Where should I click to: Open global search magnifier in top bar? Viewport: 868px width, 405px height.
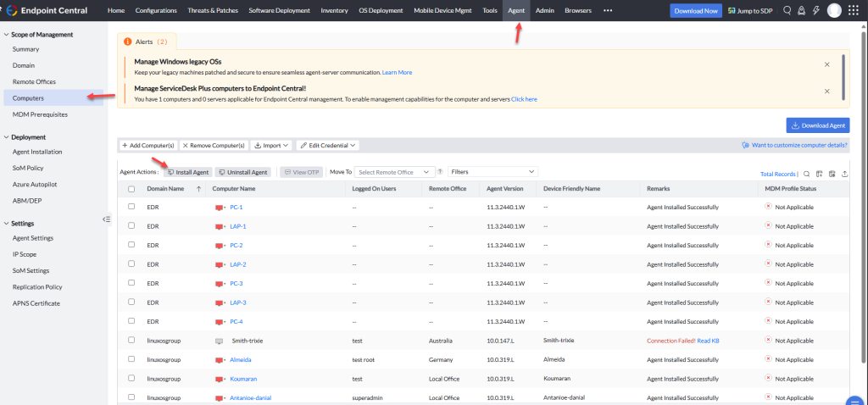[x=787, y=10]
